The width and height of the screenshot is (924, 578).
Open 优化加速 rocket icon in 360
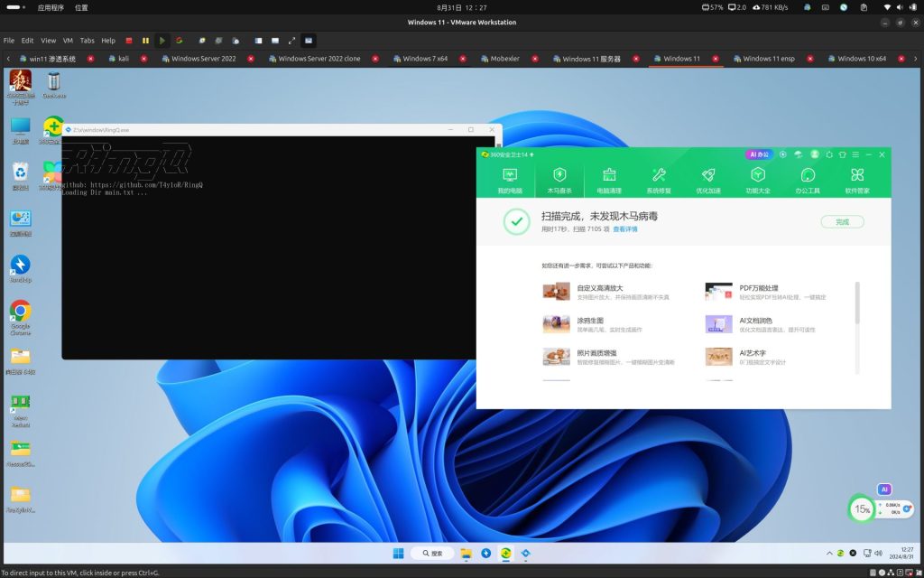707,181
